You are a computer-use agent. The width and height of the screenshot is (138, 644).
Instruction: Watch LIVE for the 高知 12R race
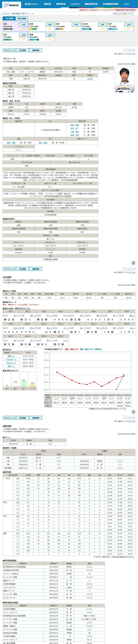(x=24, y=24)
